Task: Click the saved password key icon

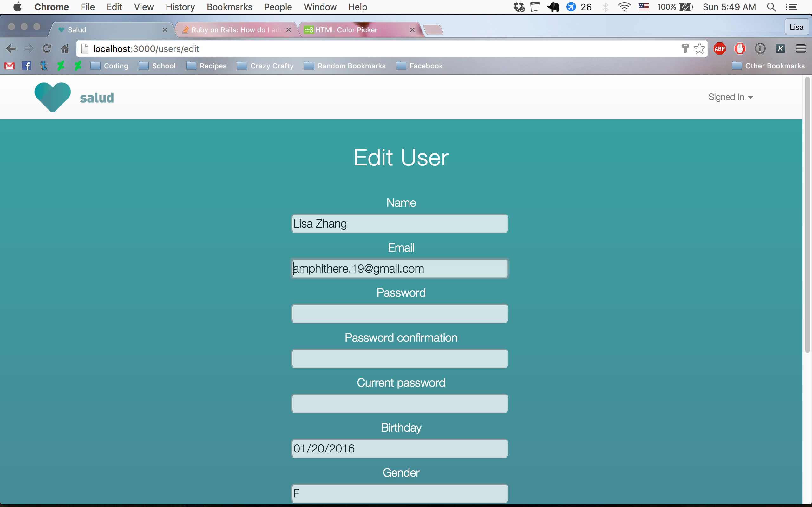Action: point(685,48)
